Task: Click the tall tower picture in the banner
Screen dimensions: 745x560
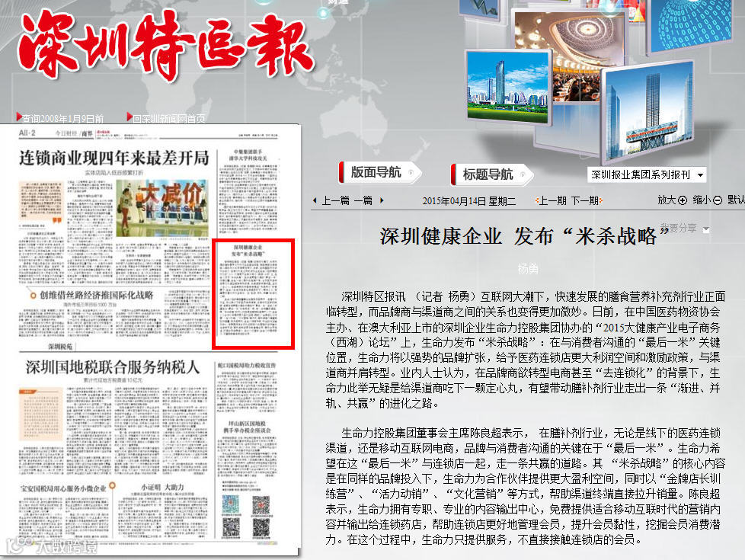Action: (x=648, y=112)
